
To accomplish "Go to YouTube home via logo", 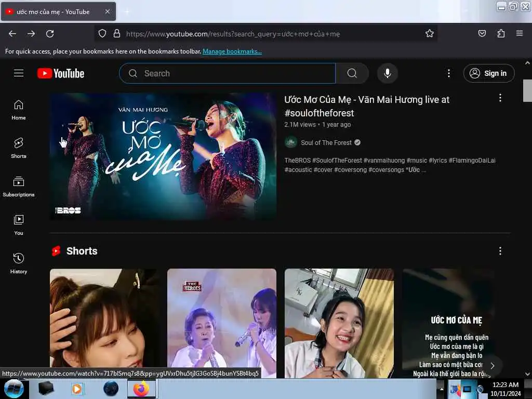I will click(61, 73).
